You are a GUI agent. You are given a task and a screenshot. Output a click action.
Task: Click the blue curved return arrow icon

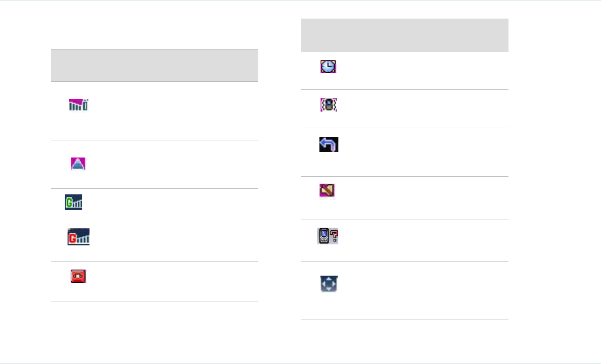[329, 145]
